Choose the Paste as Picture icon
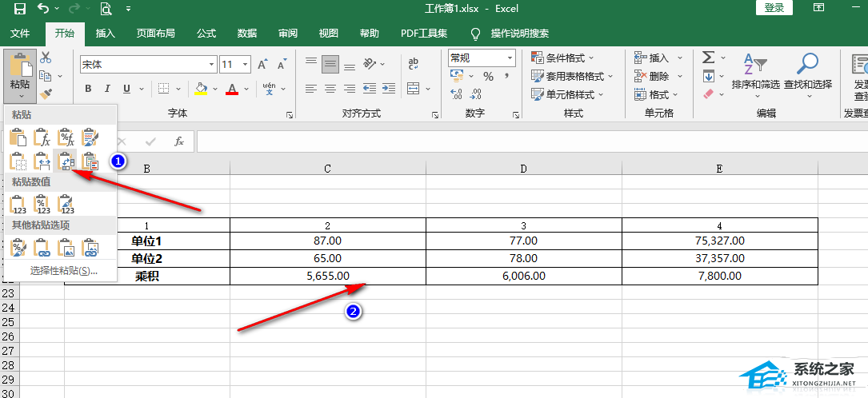This screenshot has width=868, height=398. coord(66,248)
